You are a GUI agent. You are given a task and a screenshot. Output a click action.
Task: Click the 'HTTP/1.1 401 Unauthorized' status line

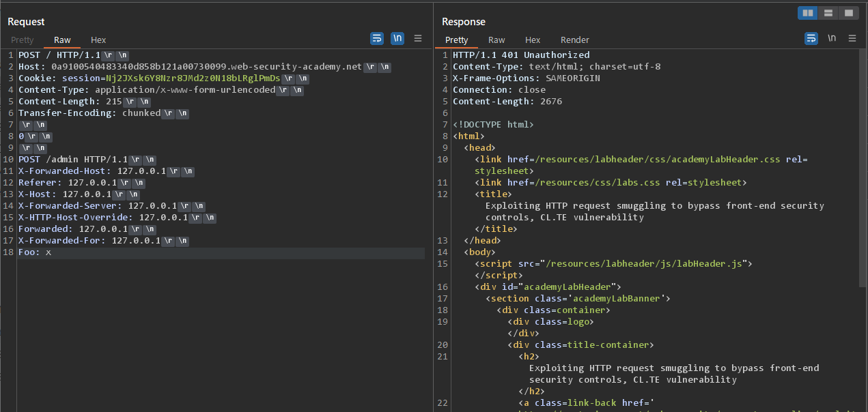coord(521,55)
